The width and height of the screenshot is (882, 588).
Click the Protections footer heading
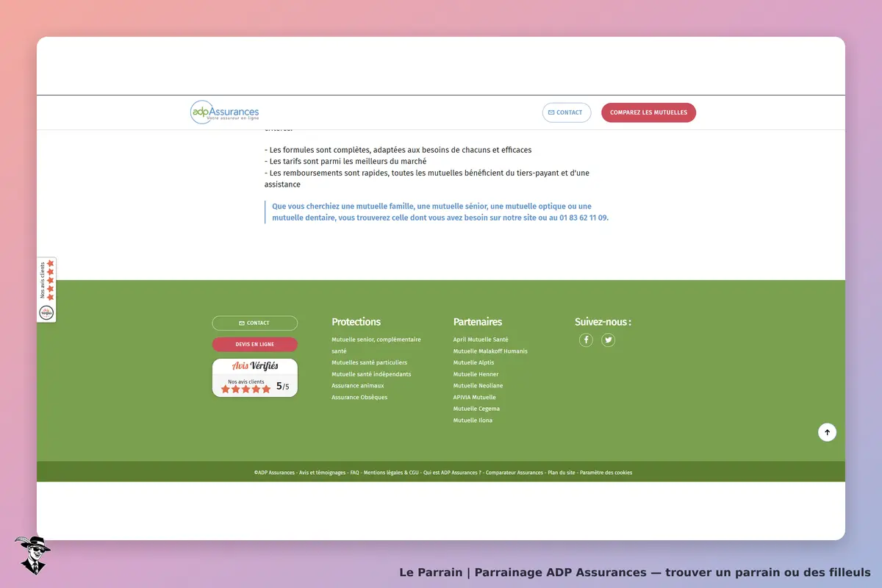coord(356,322)
